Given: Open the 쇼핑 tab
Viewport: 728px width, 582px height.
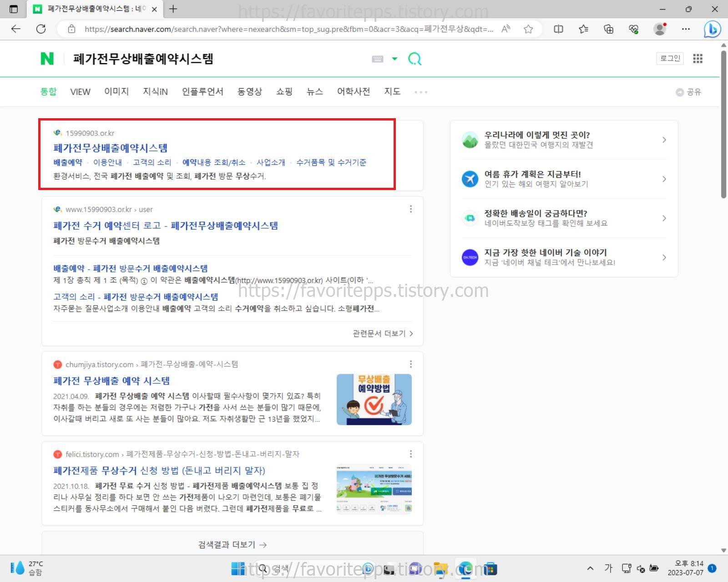Looking at the screenshot, I should (x=284, y=91).
